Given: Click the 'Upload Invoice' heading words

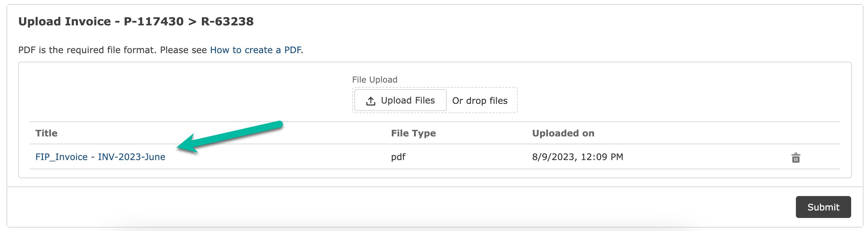Looking at the screenshot, I should [65, 22].
